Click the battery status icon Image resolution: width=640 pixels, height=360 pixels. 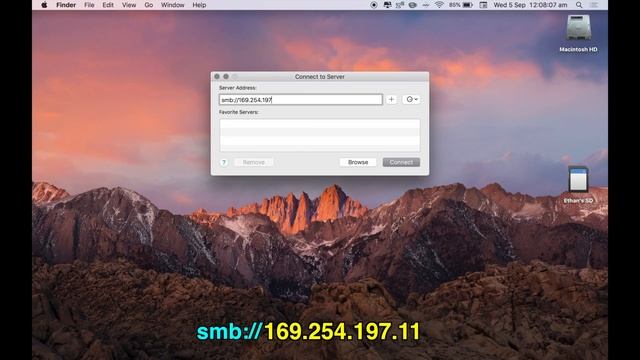pos(467,5)
